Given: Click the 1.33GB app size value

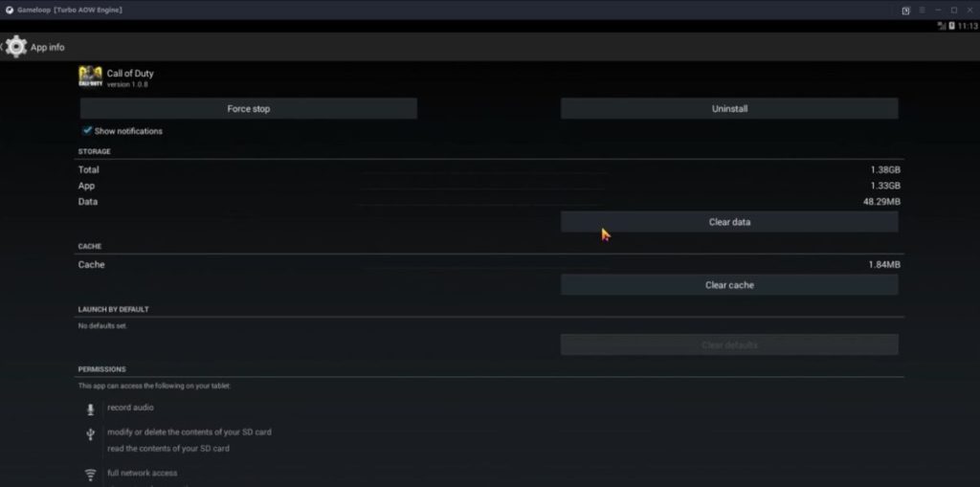Looking at the screenshot, I should [885, 187].
